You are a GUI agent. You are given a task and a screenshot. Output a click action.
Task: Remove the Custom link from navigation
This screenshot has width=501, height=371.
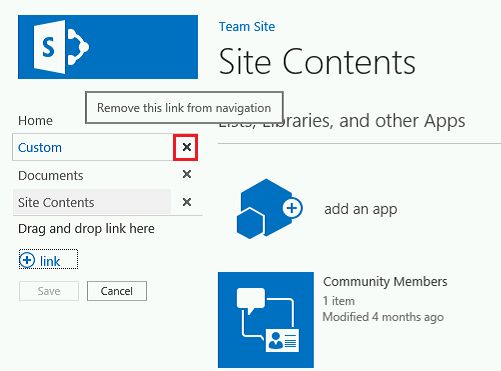tap(186, 147)
